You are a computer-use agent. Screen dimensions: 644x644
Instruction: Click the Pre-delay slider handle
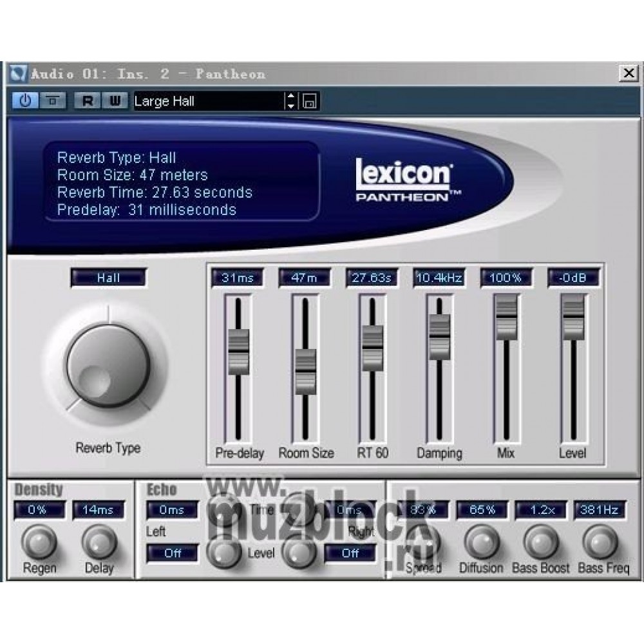(x=238, y=352)
